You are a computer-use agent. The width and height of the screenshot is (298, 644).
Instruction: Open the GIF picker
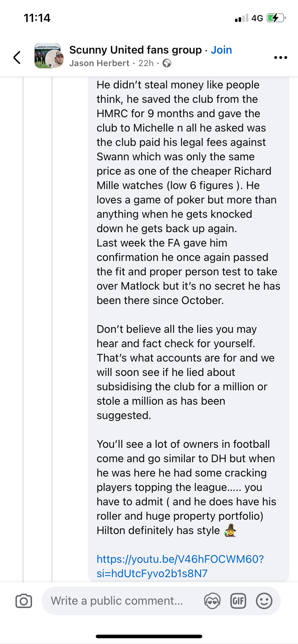click(x=238, y=601)
